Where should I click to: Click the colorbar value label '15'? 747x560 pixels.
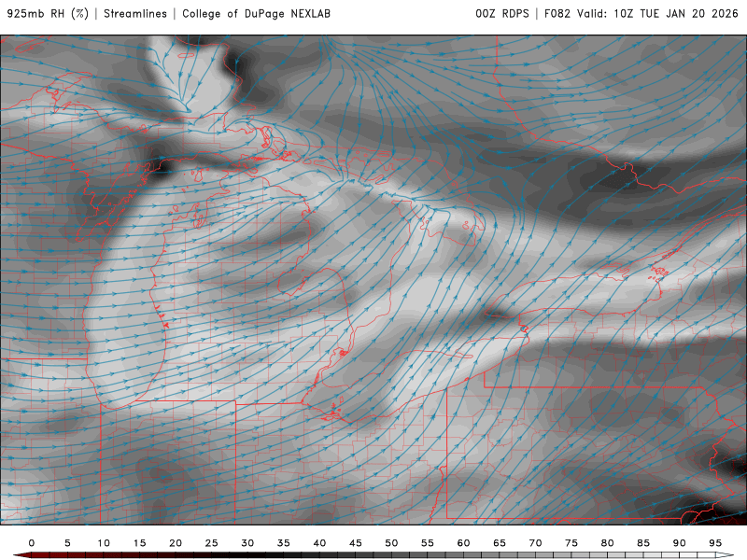click(139, 543)
